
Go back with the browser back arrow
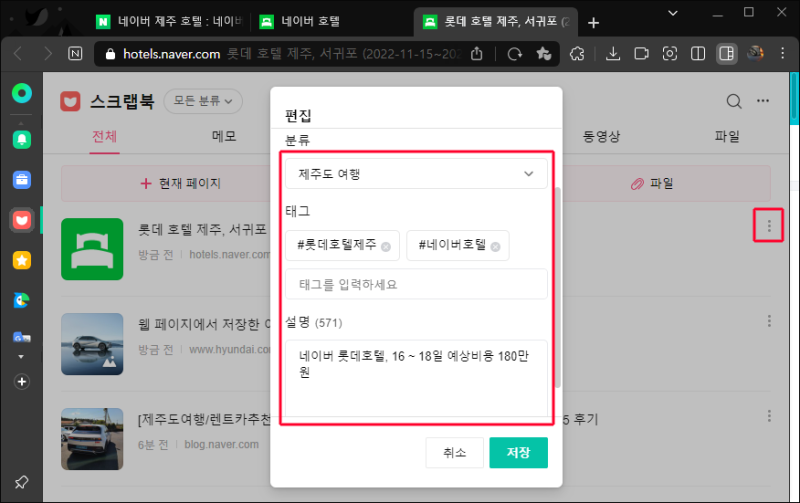click(18, 54)
